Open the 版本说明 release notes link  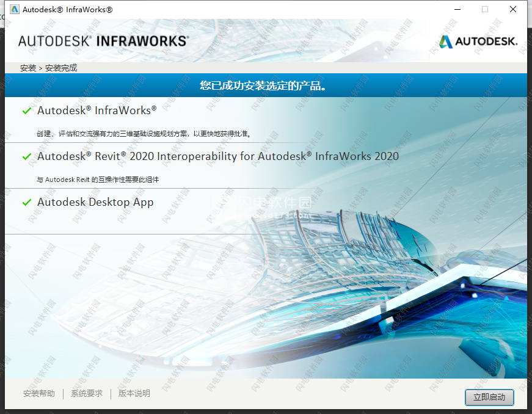coord(134,393)
